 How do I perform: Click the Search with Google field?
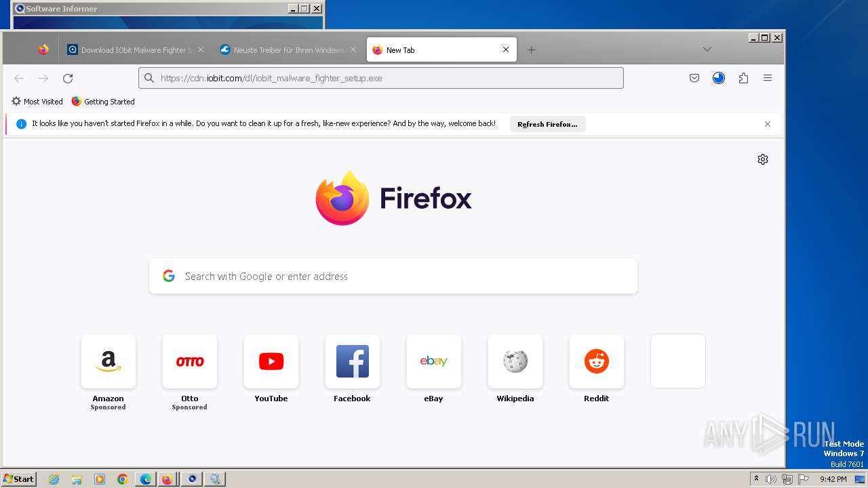pos(393,276)
